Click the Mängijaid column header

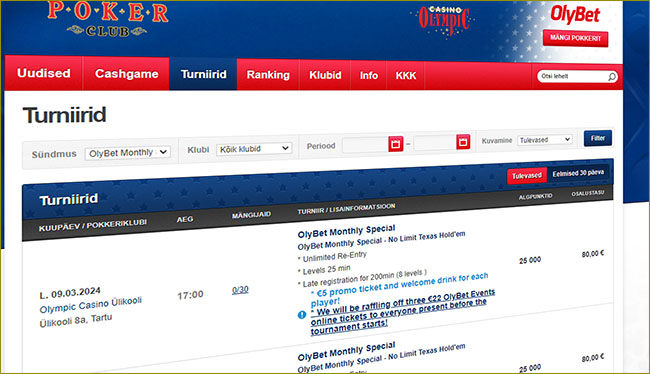click(252, 215)
